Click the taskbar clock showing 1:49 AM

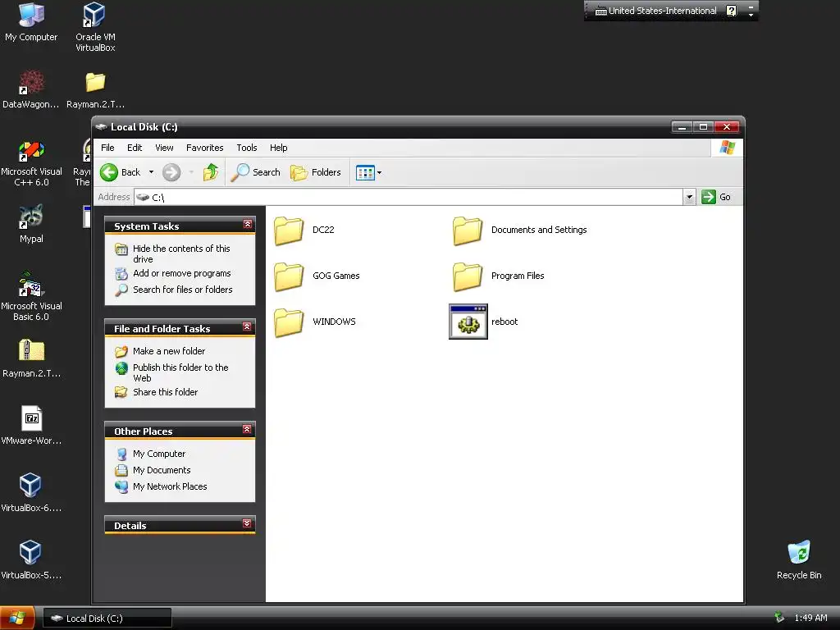pyautogui.click(x=810, y=619)
